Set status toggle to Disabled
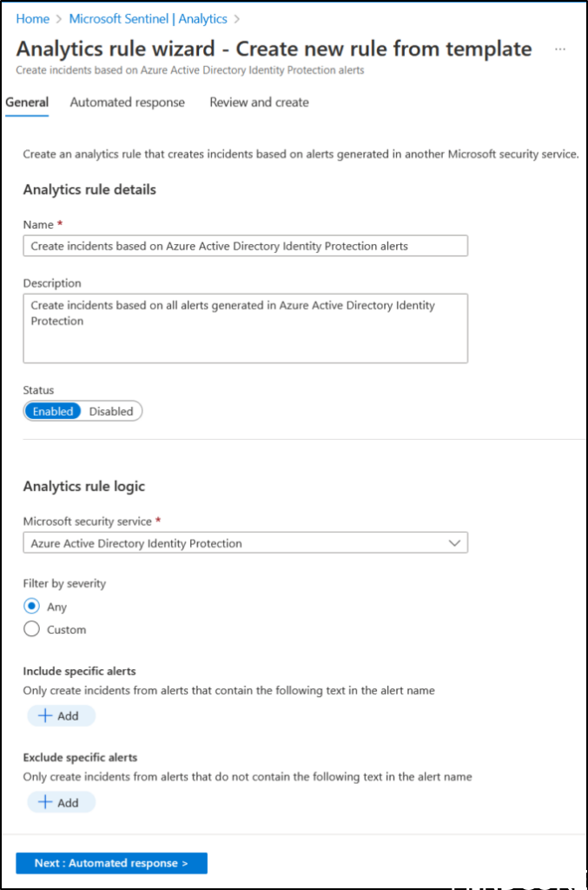Viewport: 588px width, 890px height. pos(111,411)
